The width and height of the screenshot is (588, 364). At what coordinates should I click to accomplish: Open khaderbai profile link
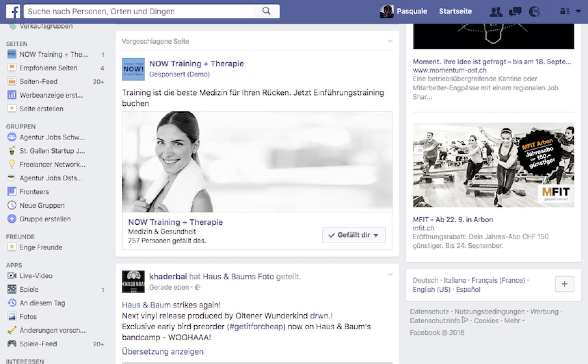pos(168,276)
